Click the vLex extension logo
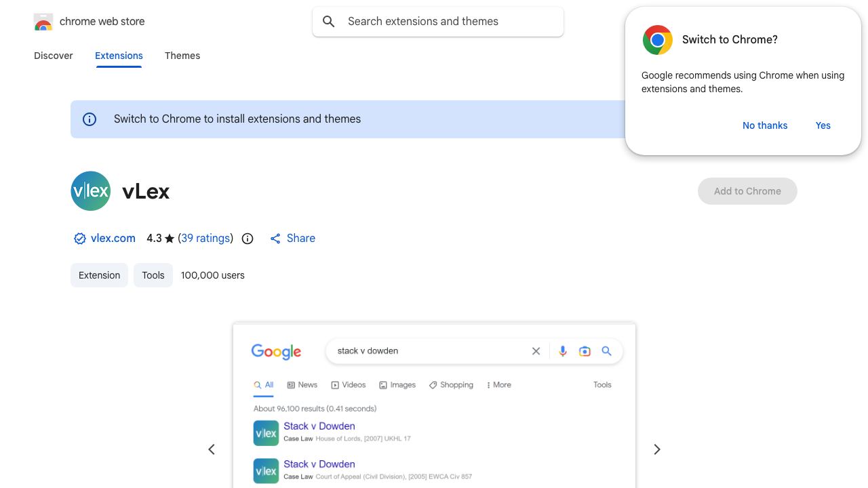The image size is (868, 488). click(91, 191)
